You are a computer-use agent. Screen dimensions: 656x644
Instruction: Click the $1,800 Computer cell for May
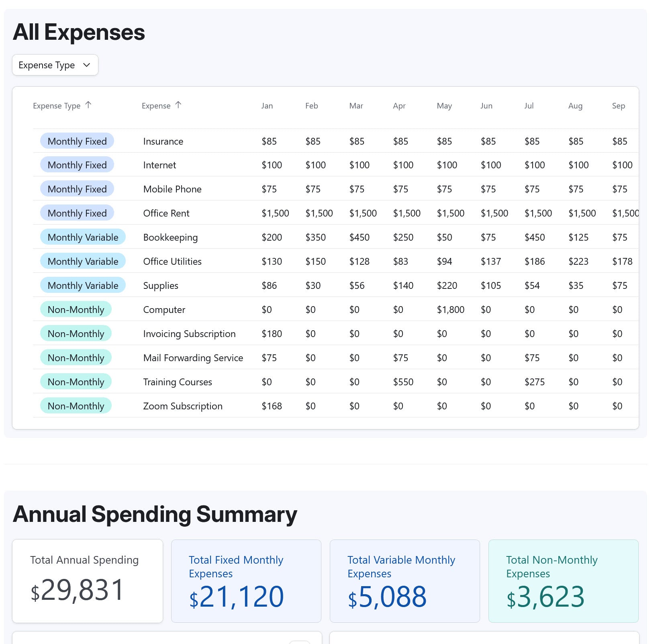450,310
